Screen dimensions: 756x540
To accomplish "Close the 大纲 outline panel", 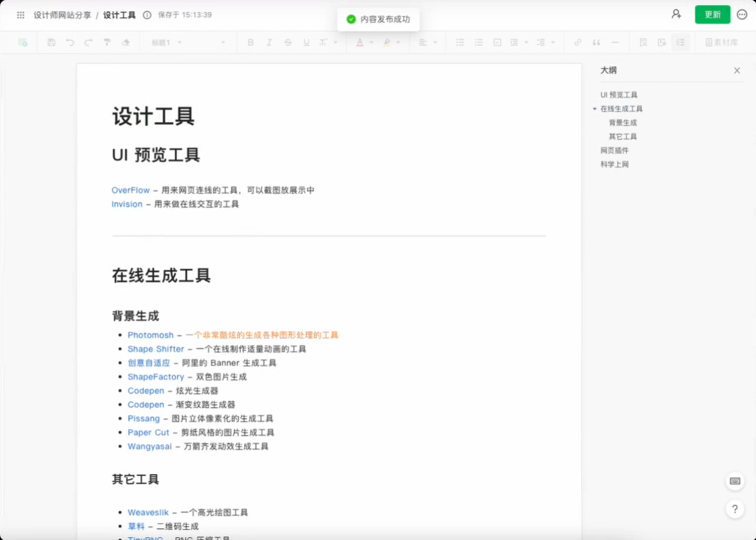I will point(737,70).
